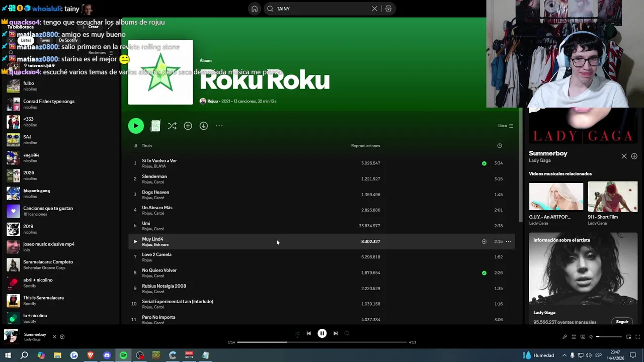This screenshot has height=362, width=644.
Task: Open the Windows Start menu
Action: point(8,355)
